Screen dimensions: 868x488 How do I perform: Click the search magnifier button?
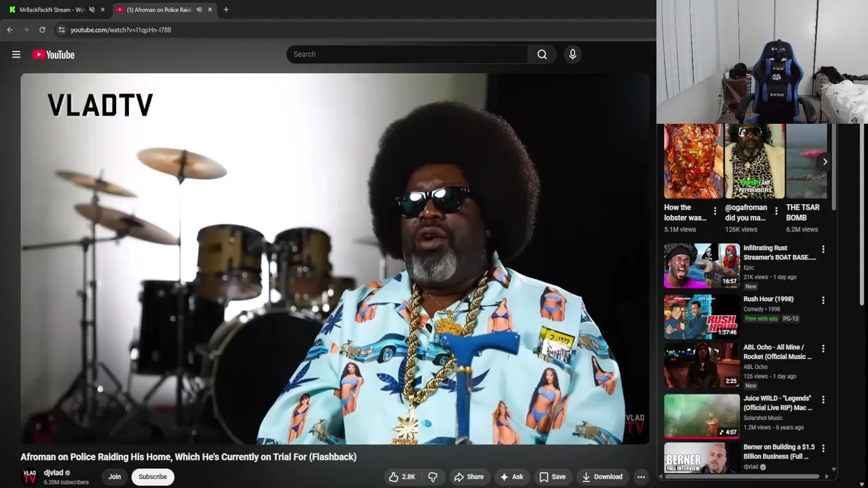tap(542, 54)
